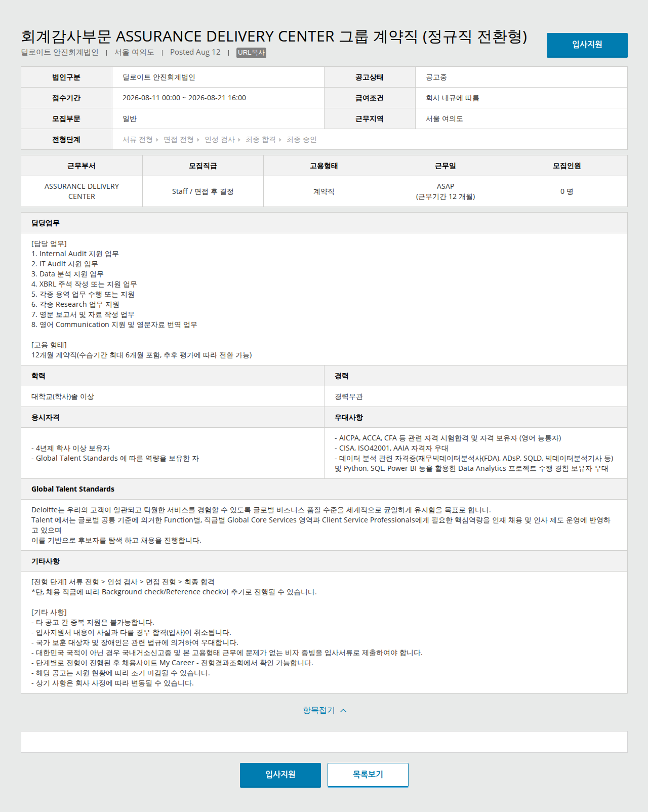Viewport: 648px width, 812px height.
Task: Click ASAP (근무기간 12 개월) cell
Action: point(445,191)
